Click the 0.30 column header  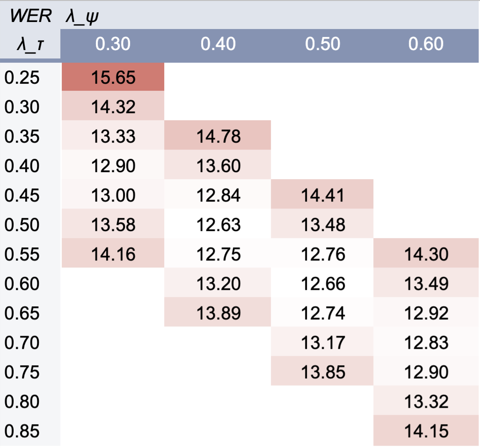click(113, 44)
